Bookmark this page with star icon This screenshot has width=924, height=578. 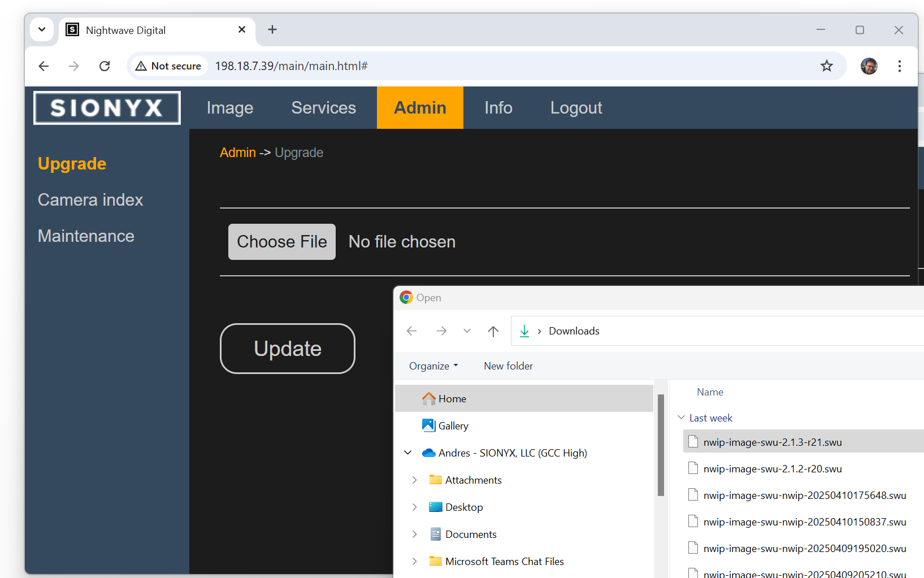[x=826, y=66]
